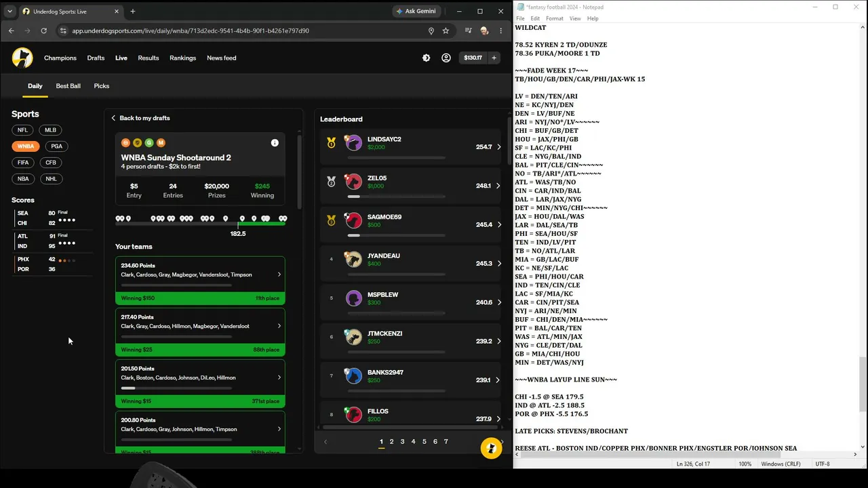
Task: Click the browser address bar URL
Action: click(191, 30)
